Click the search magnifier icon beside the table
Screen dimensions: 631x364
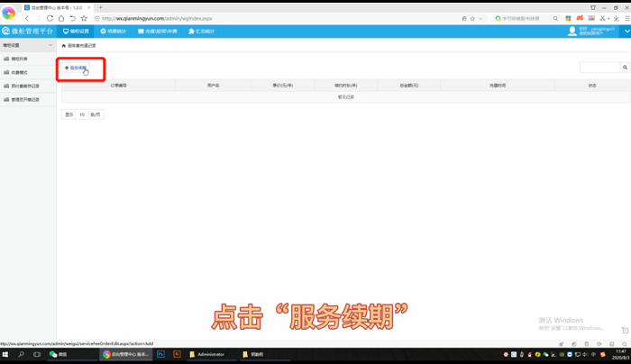[x=625, y=68]
